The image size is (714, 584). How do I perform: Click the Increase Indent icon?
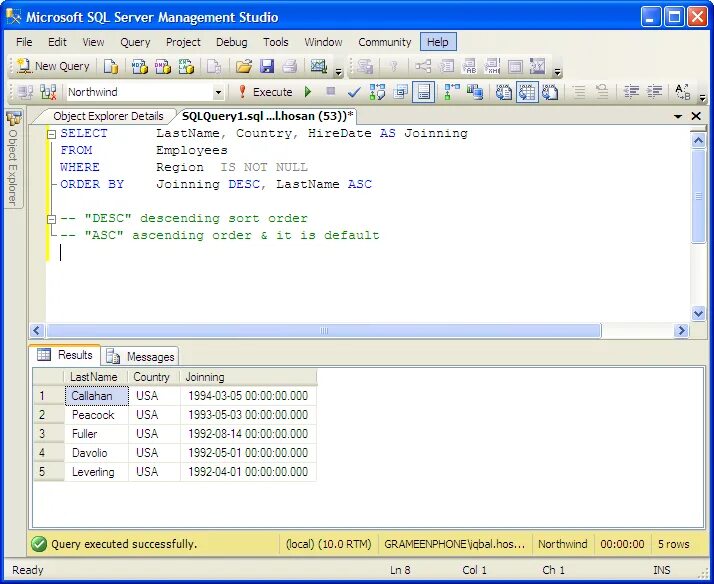(654, 92)
